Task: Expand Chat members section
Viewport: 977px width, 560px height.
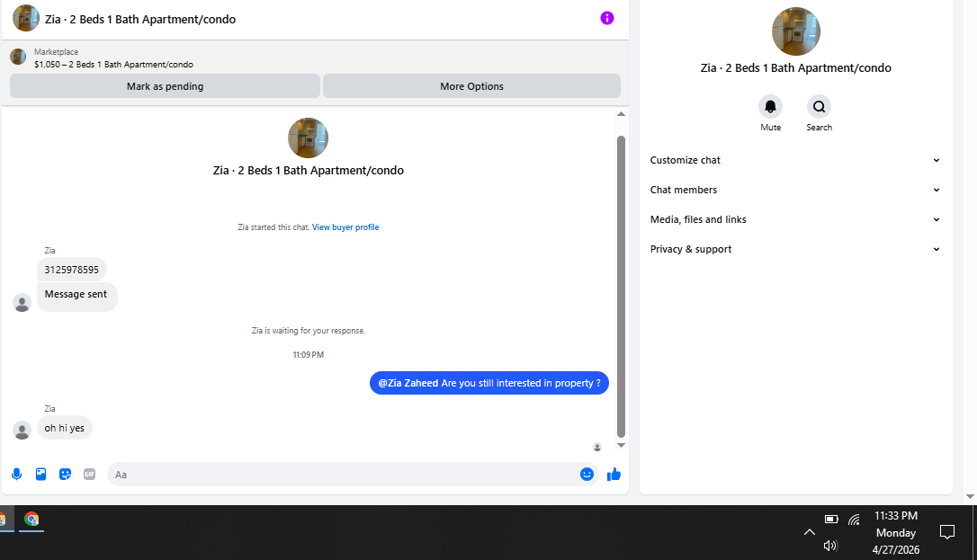Action: point(795,190)
